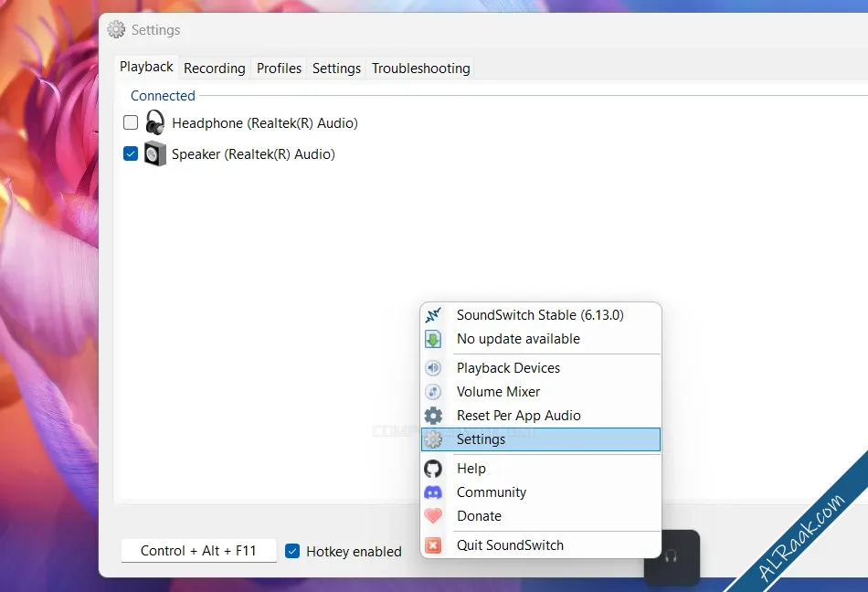The height and width of the screenshot is (592, 868).
Task: Open Community via the Discord icon
Action: click(x=433, y=492)
